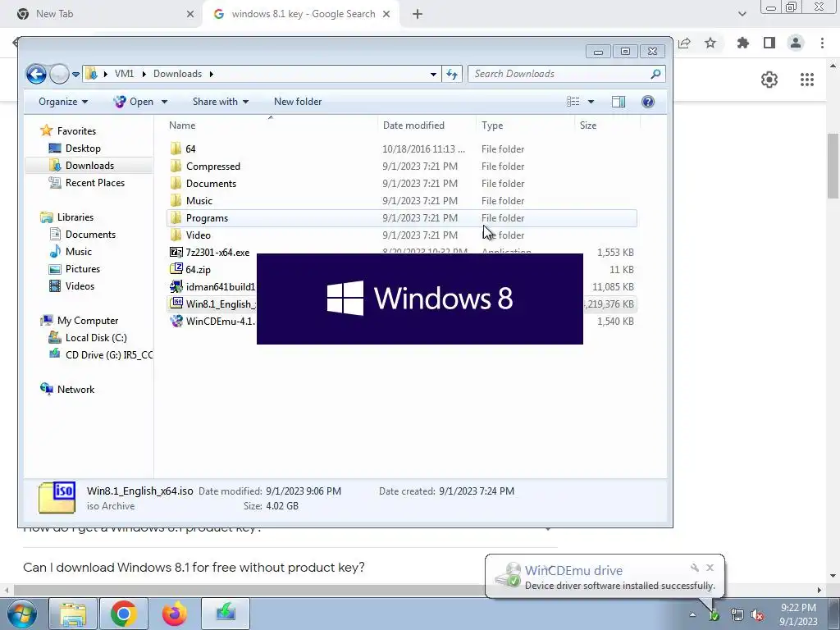Open Explorer help question mark
Screen dimensions: 840x630
click(x=648, y=102)
